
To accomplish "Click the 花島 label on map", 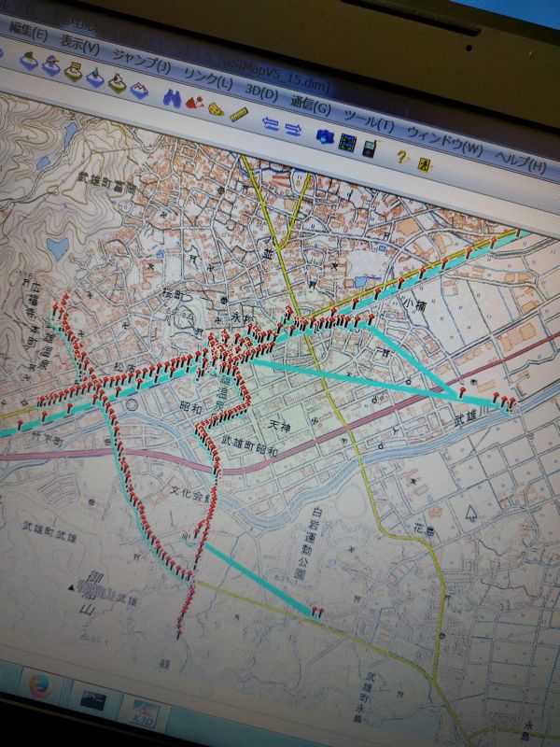I will [x=424, y=530].
